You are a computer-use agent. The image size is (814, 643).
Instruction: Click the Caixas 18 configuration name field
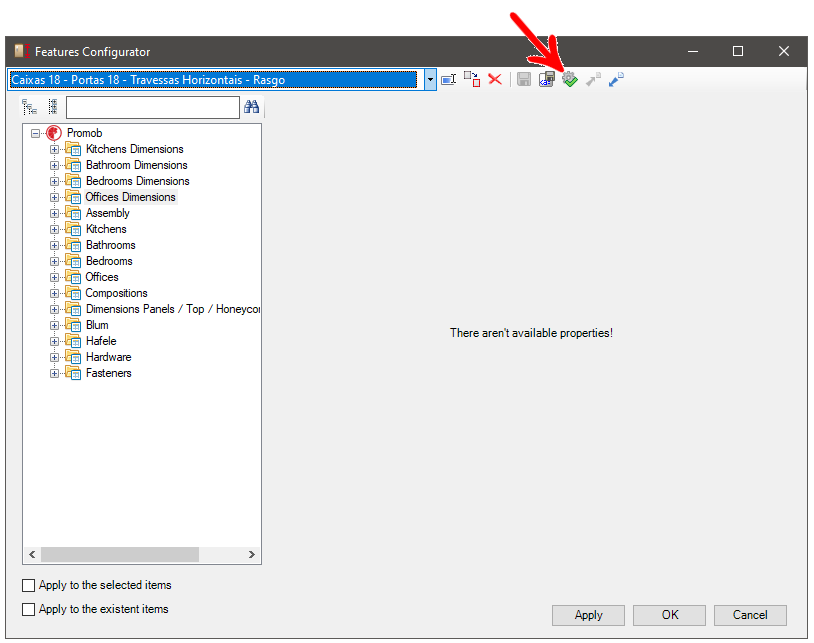coord(213,80)
